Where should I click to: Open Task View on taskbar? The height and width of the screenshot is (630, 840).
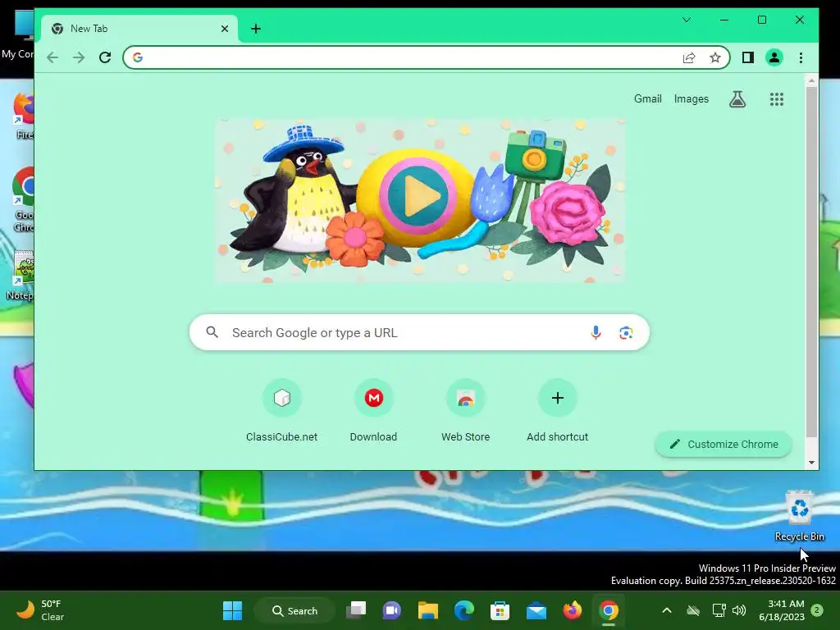[356, 610]
